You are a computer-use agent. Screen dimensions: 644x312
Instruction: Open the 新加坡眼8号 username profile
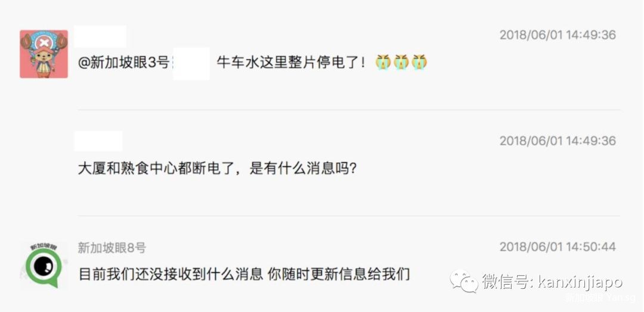click(112, 248)
